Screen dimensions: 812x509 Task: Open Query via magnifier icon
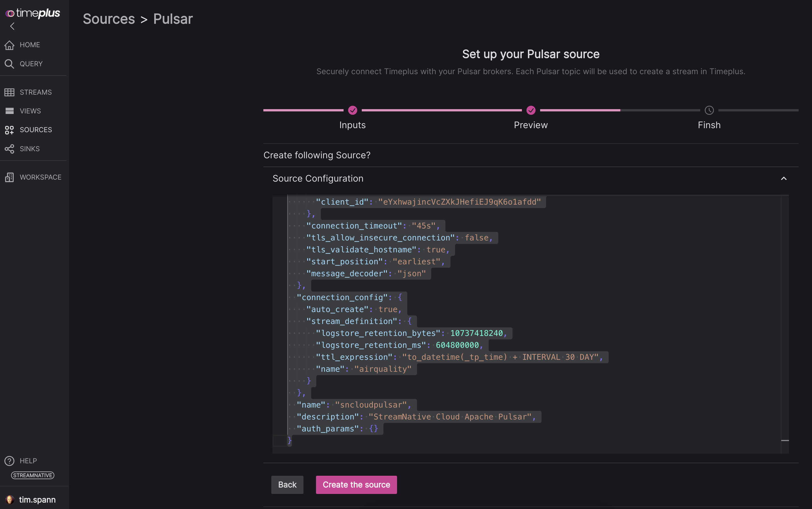tap(9, 64)
